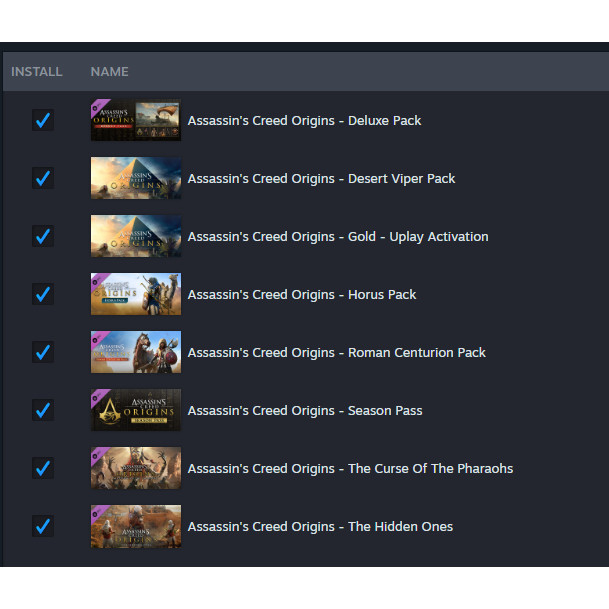Click the Desert Viper Pack thumbnail image

click(136, 178)
